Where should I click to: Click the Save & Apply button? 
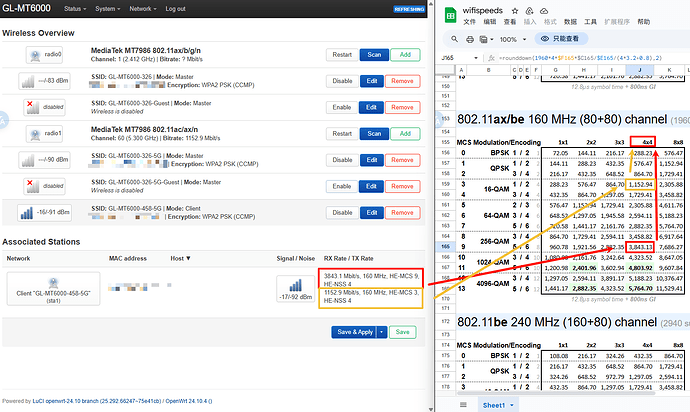355,332
